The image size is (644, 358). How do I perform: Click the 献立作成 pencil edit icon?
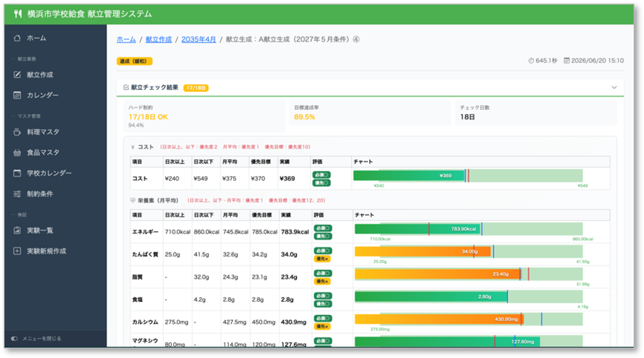[17, 75]
